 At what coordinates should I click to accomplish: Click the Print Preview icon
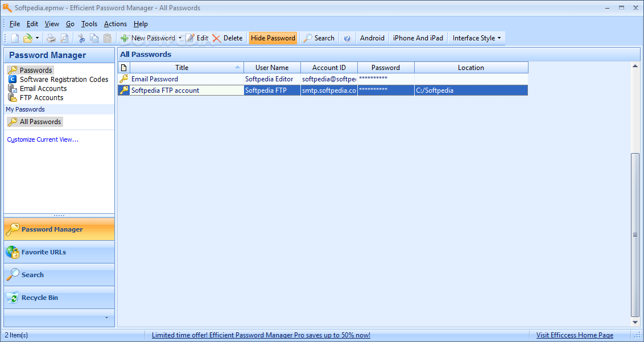tap(64, 38)
